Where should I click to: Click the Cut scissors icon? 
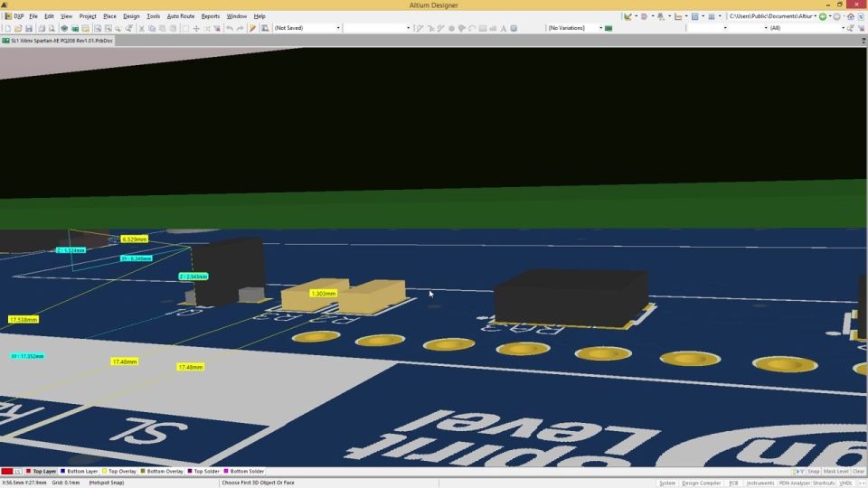pyautogui.click(x=141, y=28)
